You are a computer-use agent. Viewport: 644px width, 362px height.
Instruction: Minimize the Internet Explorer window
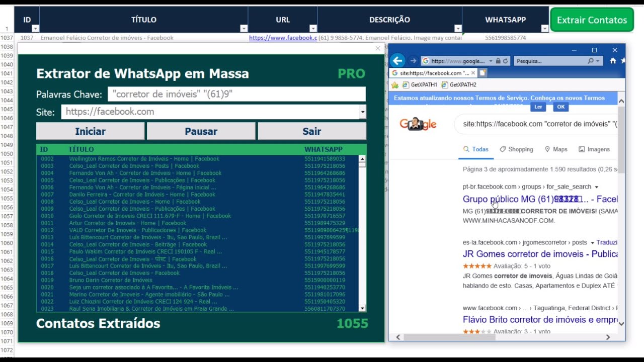[x=574, y=50]
